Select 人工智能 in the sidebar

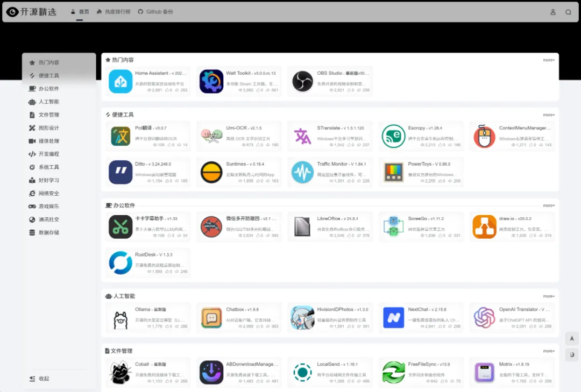click(x=59, y=102)
